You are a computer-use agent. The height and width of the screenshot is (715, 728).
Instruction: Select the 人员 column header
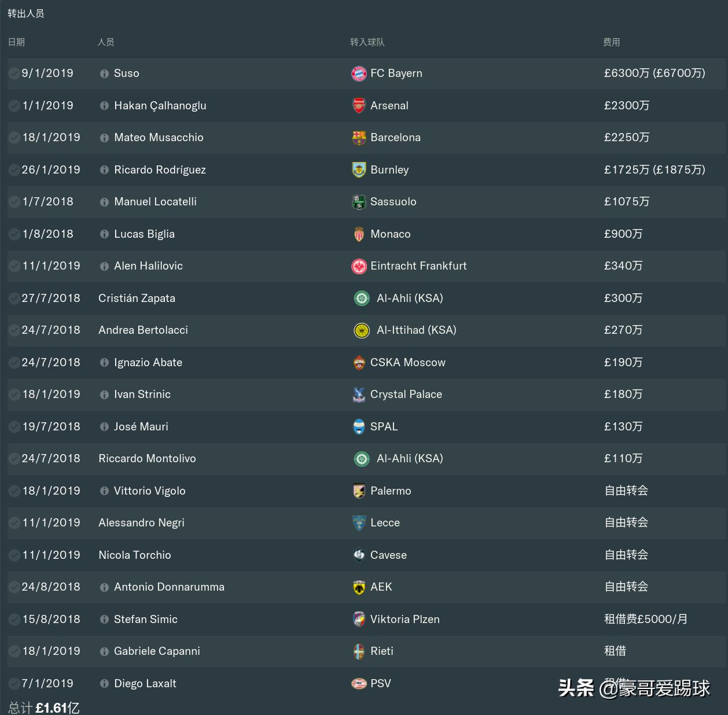pos(106,42)
